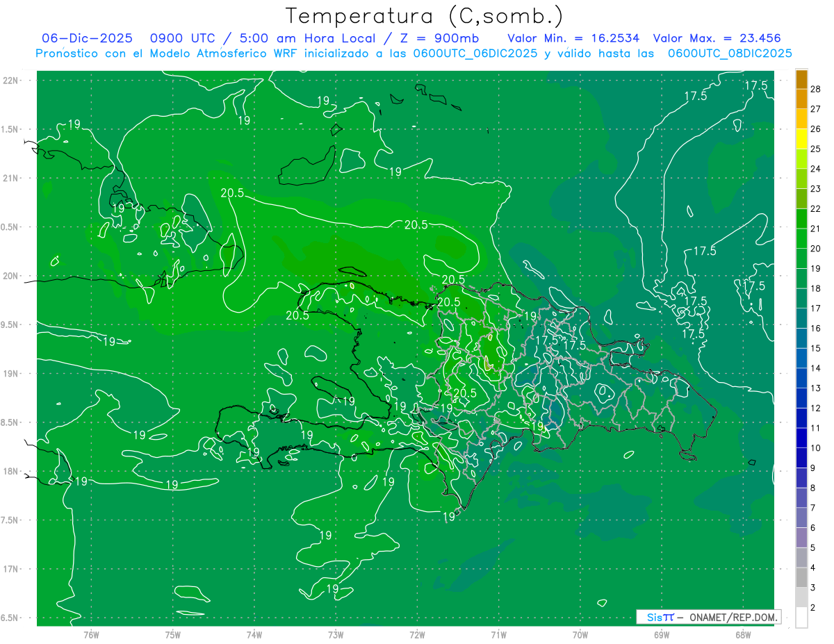This screenshot has height=644, width=834.
Task: Click the "72W" longitude axis label
Action: (418, 635)
